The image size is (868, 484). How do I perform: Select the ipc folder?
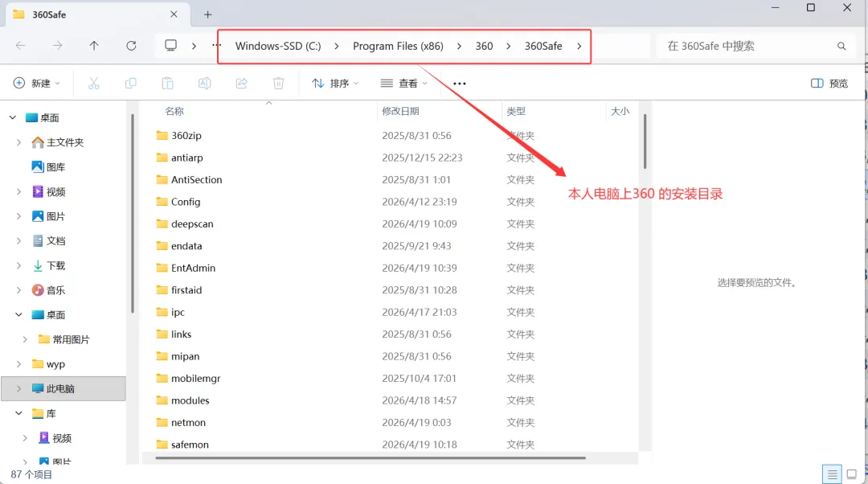(170, 313)
